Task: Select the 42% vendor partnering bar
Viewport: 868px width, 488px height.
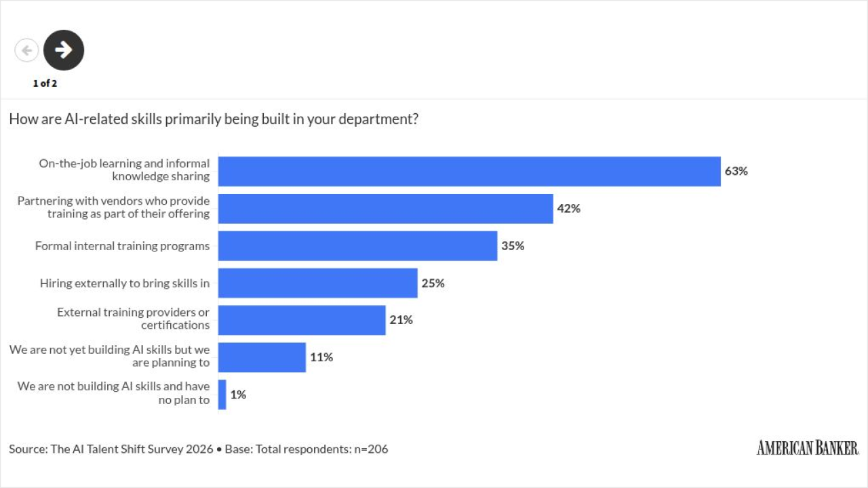Action: pyautogui.click(x=386, y=209)
